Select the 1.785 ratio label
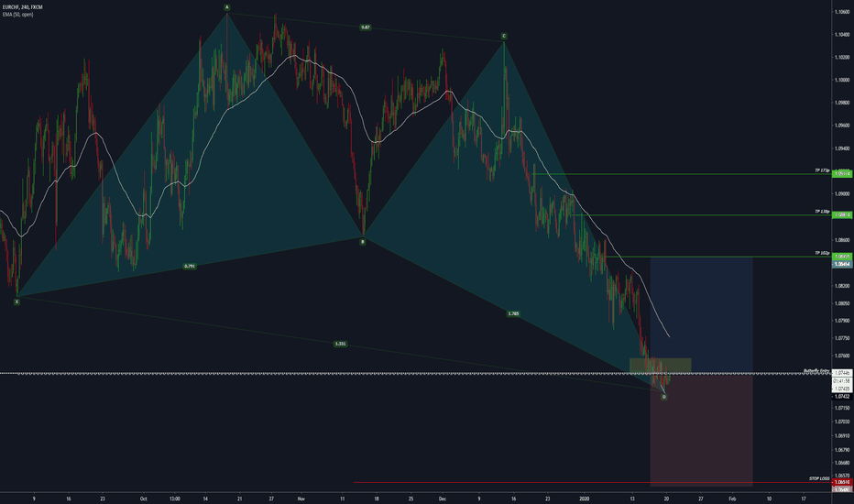Screen dimensions: 854x504 tap(513, 312)
